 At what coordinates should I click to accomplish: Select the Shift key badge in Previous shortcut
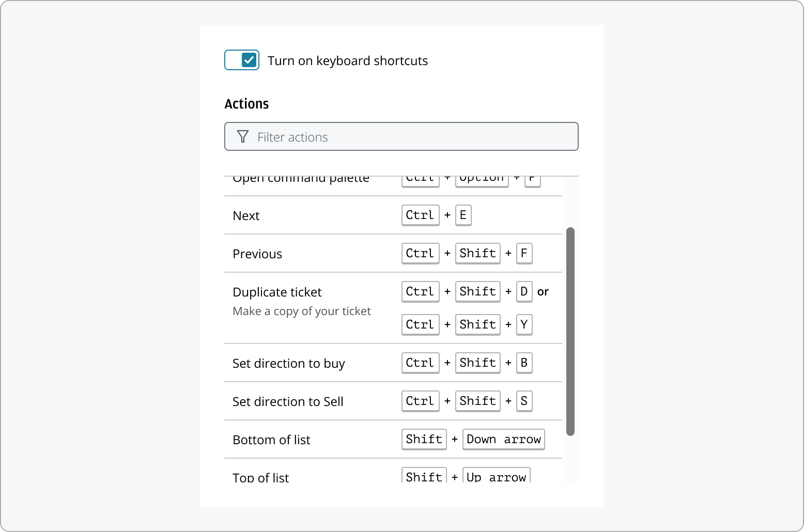[477, 254]
